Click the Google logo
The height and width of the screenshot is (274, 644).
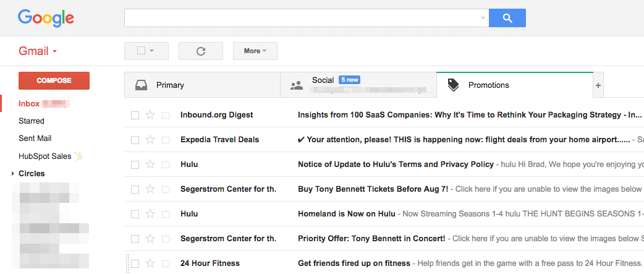(x=46, y=18)
